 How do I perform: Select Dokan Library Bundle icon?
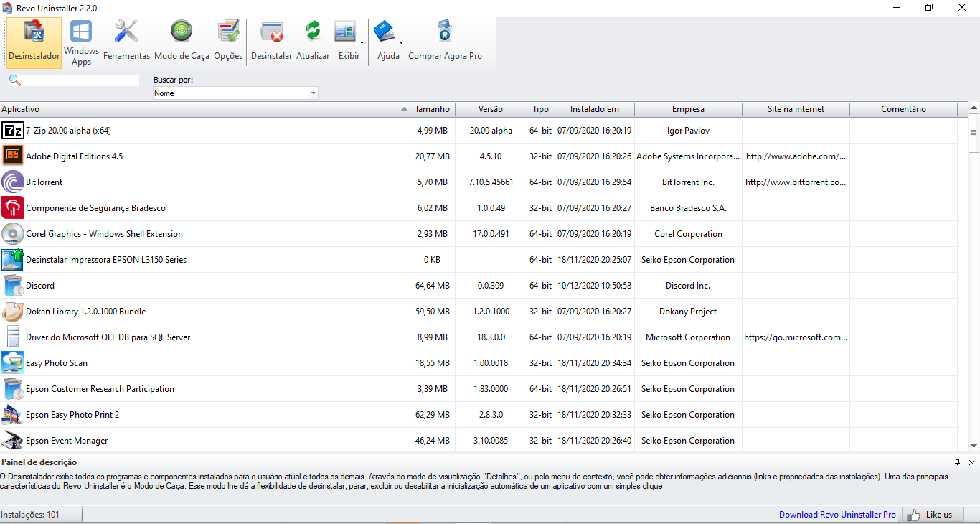(x=13, y=312)
